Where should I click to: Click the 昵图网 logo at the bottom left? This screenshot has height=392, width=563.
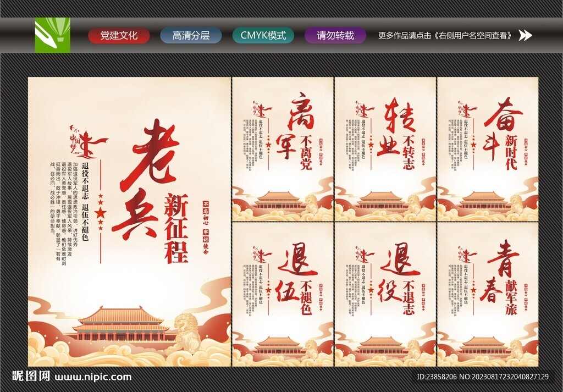click(x=31, y=376)
